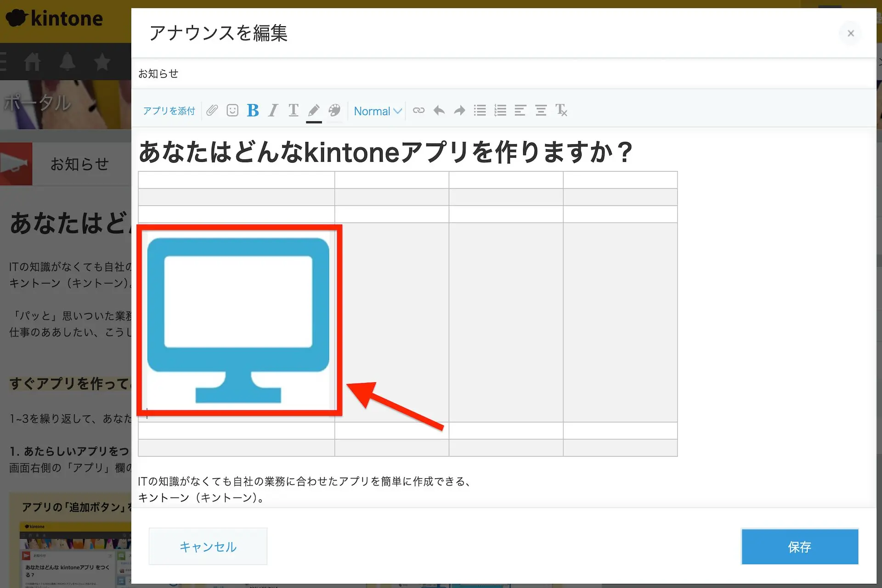Open the home icon in background header

(32, 62)
